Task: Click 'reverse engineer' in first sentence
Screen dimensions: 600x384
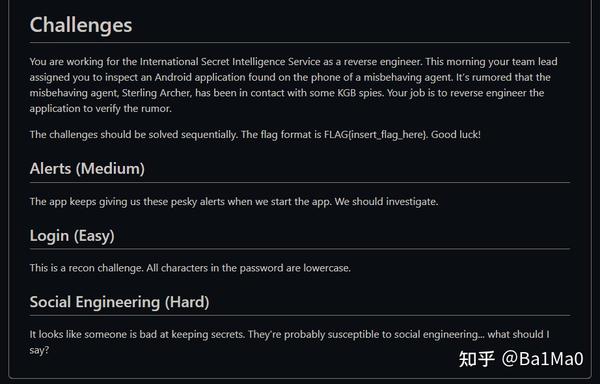Action: [x=383, y=62]
